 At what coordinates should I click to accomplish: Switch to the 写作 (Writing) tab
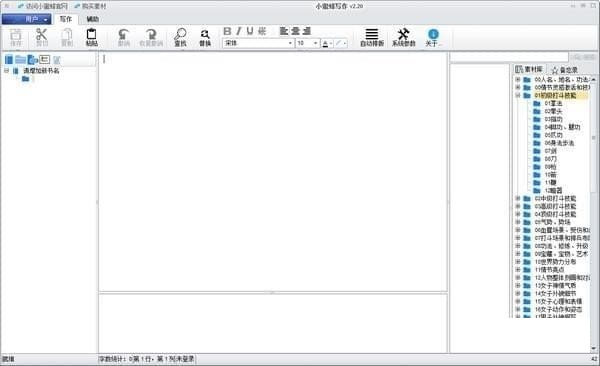point(65,19)
